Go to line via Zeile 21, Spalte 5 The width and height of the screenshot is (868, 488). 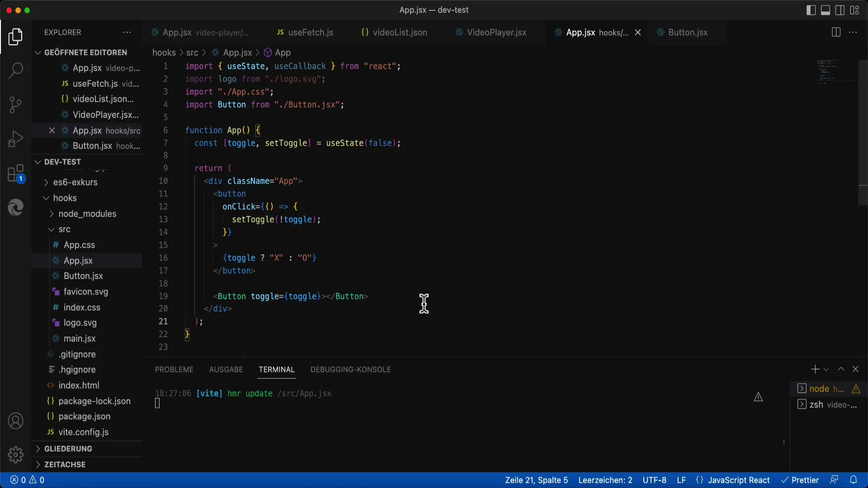pyautogui.click(x=536, y=480)
